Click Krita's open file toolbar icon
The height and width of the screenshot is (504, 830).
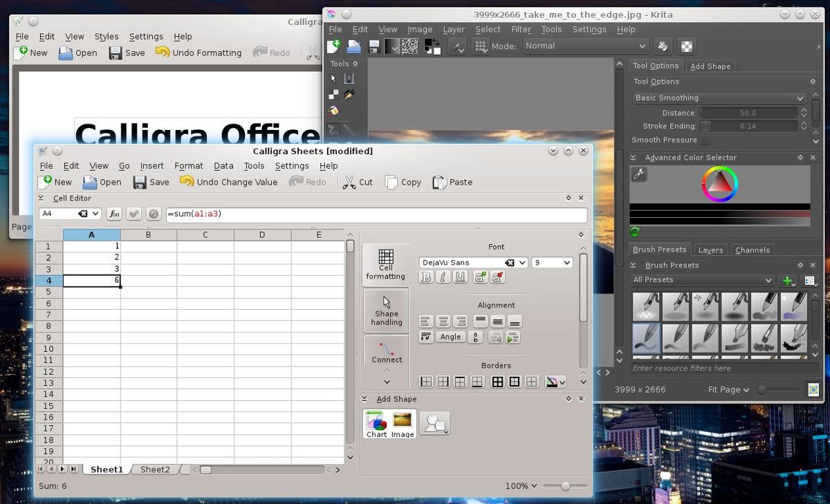point(354,46)
